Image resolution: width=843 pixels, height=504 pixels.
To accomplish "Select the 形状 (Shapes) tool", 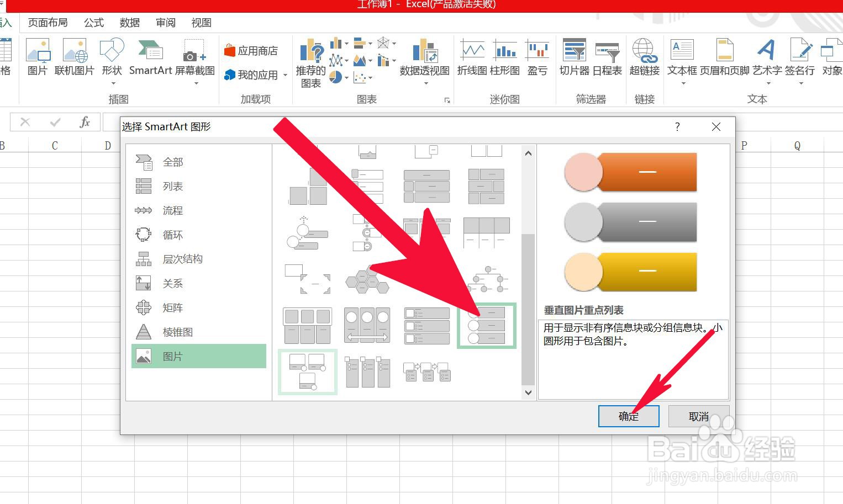I will pyautogui.click(x=111, y=52).
